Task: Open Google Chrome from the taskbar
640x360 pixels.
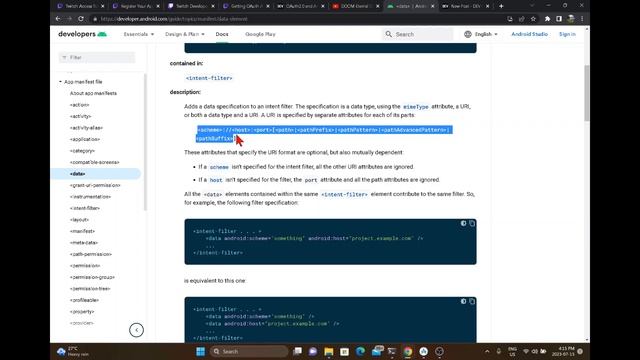Action: pos(408,351)
